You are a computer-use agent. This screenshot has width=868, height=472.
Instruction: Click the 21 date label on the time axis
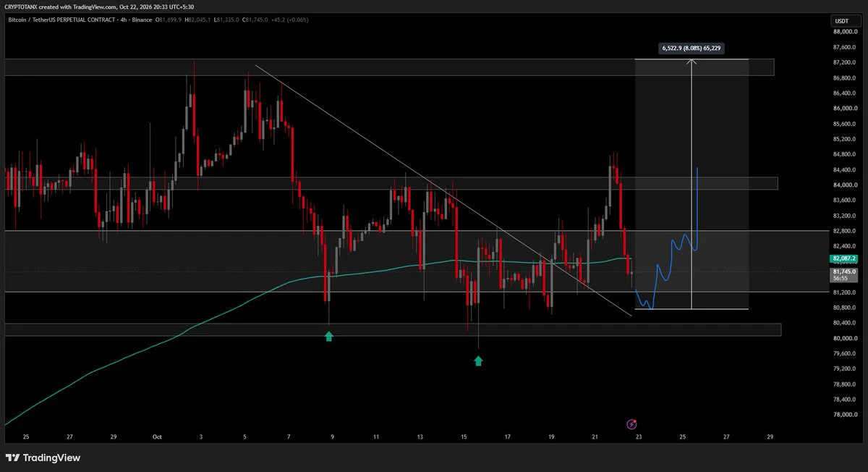pyautogui.click(x=595, y=437)
